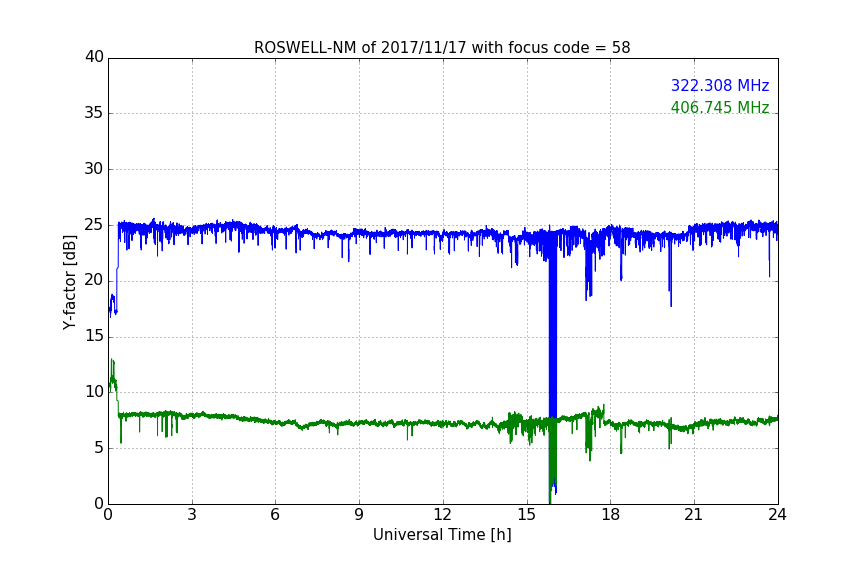This screenshot has height=576, width=864.
Task: Click the y-axis tick value '20'
Action: pos(94,281)
